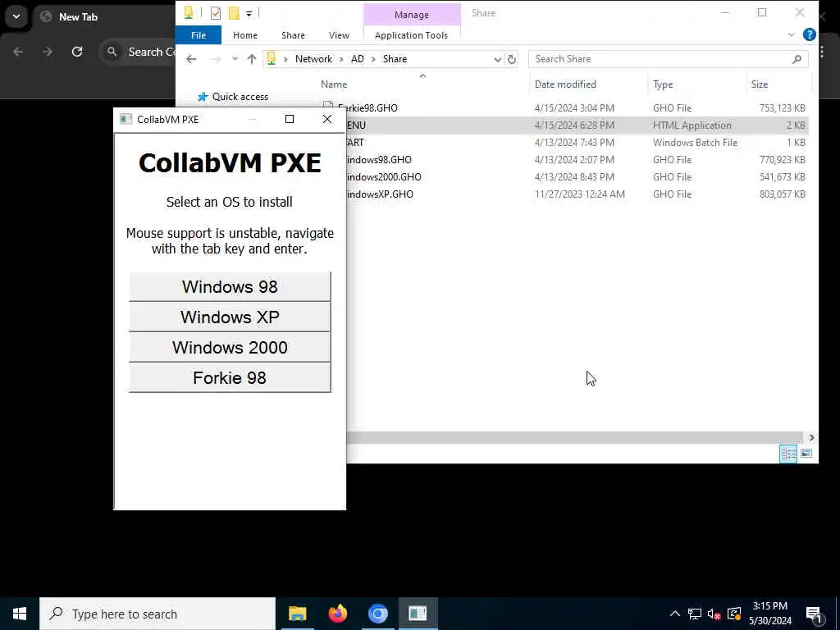Click Network in the address breadcrumb
This screenshot has height=630, width=840.
[313, 59]
